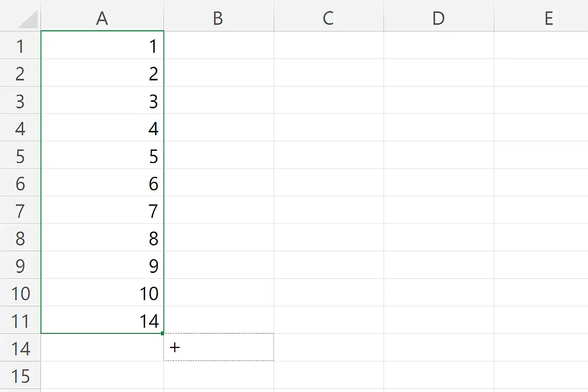
Task: Select row 11 header
Action: tap(20, 321)
